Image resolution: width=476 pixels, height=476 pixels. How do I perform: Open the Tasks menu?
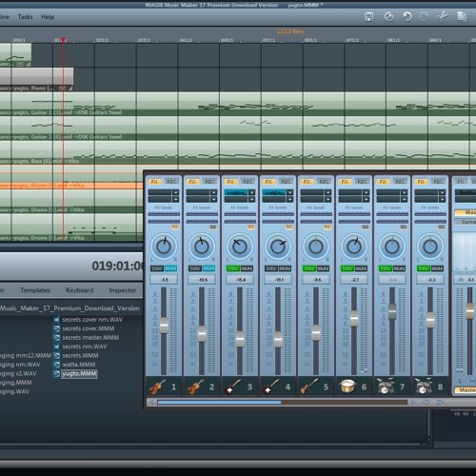tap(25, 17)
